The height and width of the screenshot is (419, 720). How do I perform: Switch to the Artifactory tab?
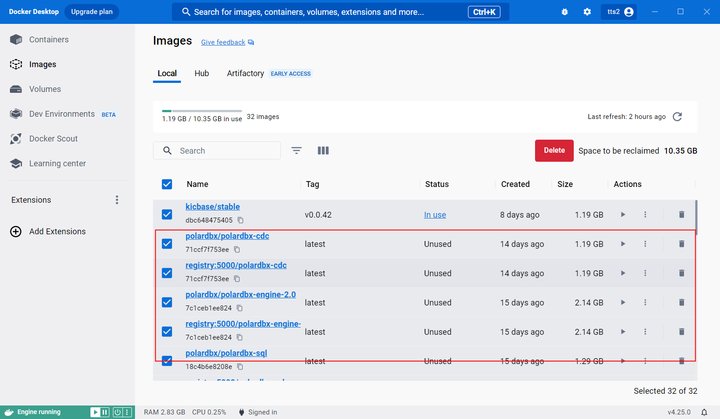245,74
